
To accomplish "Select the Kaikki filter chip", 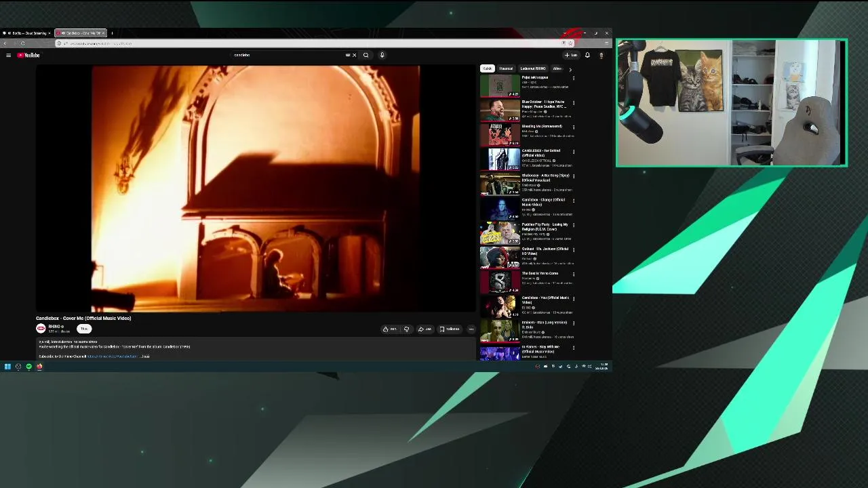I will click(x=487, y=68).
